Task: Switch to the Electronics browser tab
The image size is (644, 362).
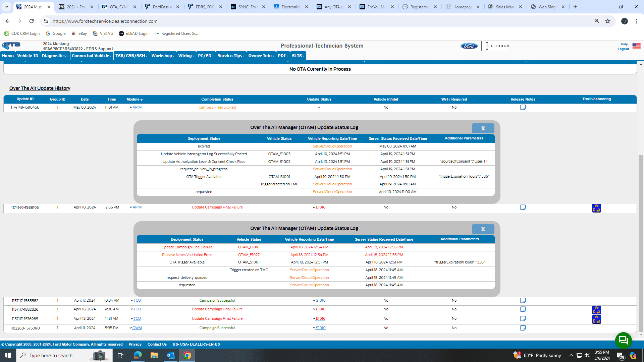Action: (x=291, y=7)
